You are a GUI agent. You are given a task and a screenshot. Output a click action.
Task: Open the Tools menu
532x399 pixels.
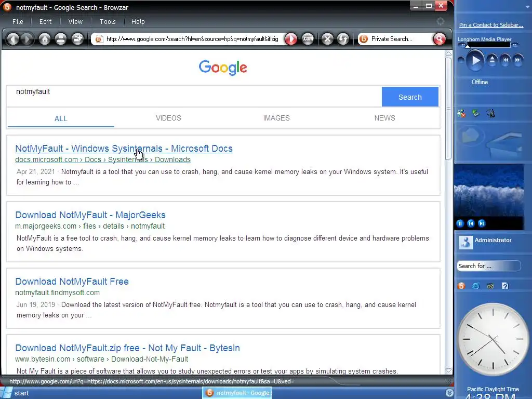tap(108, 21)
